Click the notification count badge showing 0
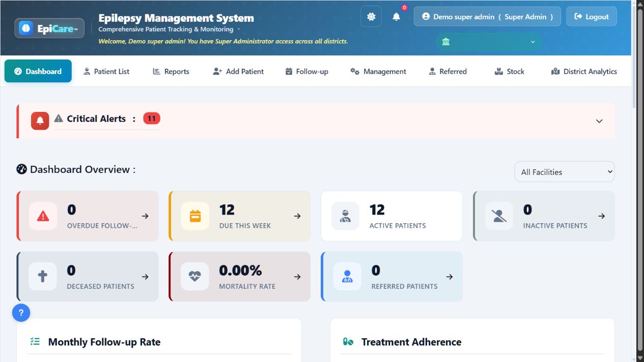The image size is (644, 362). click(x=404, y=8)
